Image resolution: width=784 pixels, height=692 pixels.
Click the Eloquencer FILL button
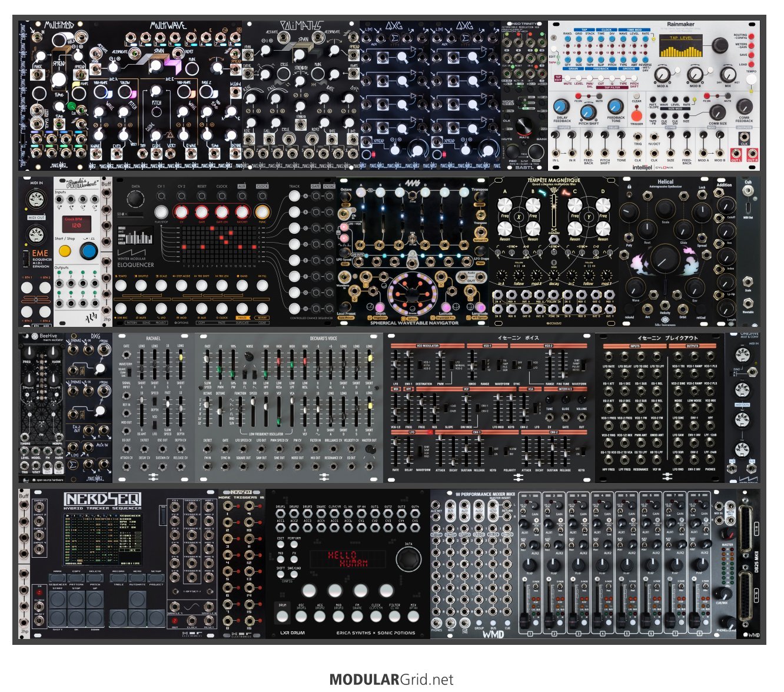(x=262, y=286)
